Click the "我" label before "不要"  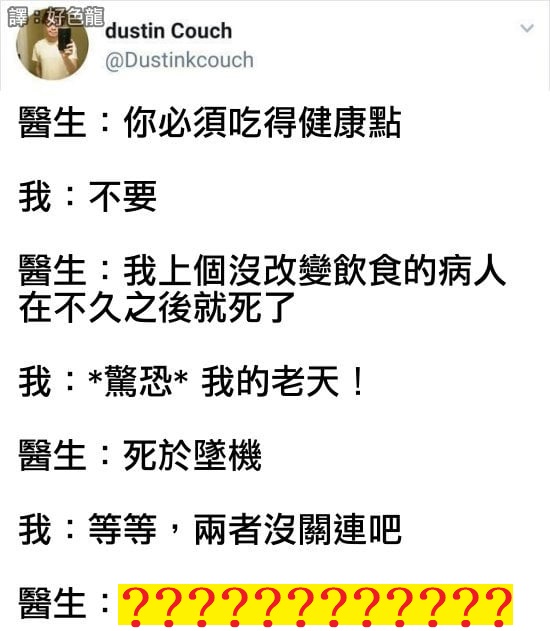point(35,196)
